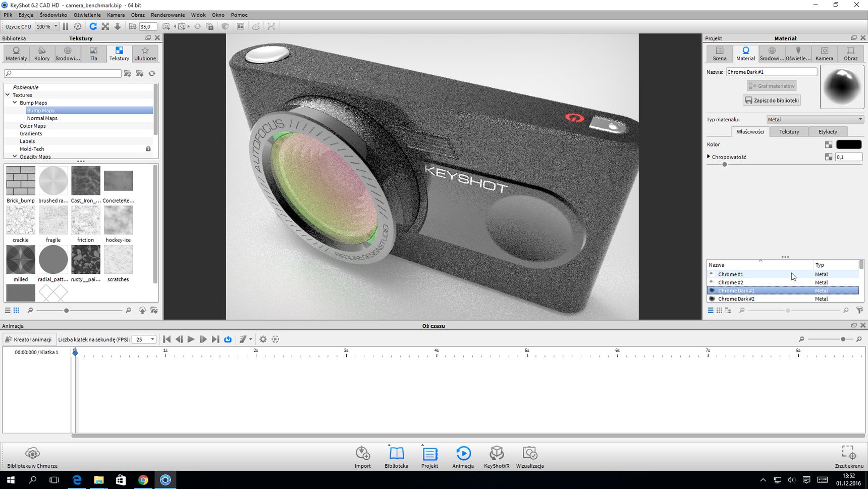
Task: Open Użycie CPU percentage dropdown
Action: pos(47,26)
